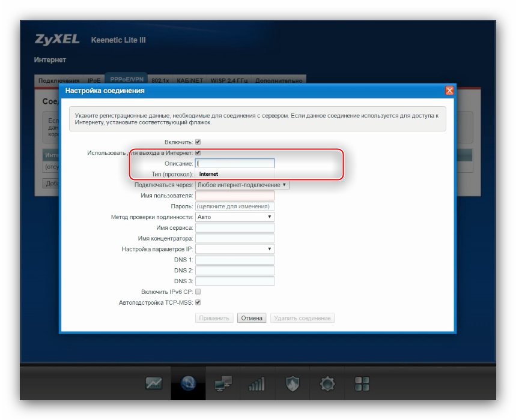The width and height of the screenshot is (516, 420).
Task: Open the Internet globe icon
Action: [188, 383]
